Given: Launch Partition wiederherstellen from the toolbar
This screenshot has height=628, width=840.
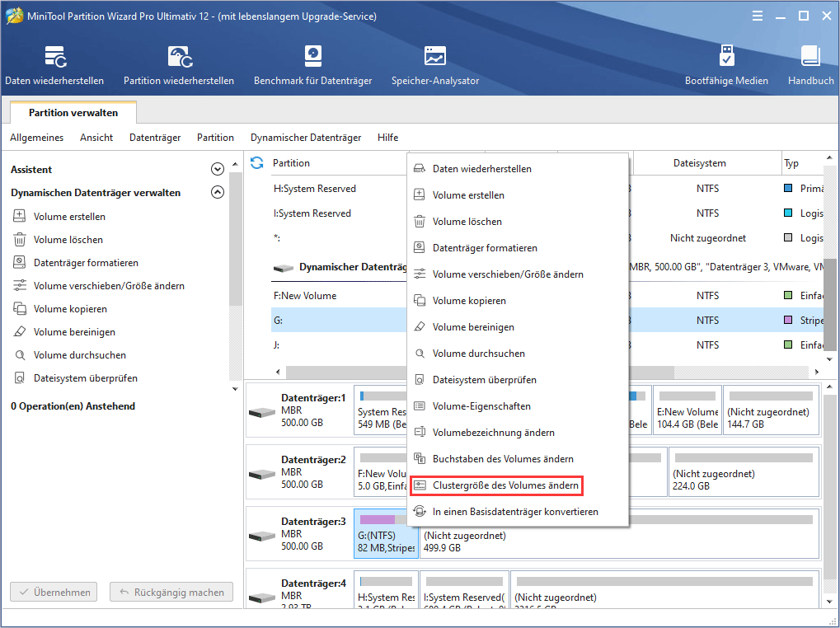Looking at the screenshot, I should tap(179, 65).
